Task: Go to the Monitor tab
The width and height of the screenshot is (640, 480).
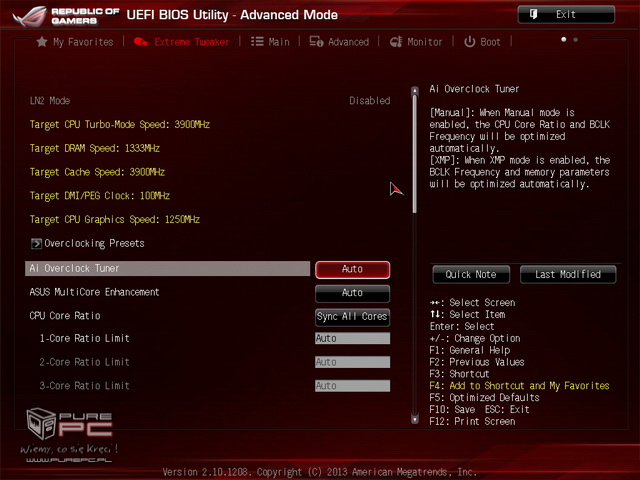Action: pyautogui.click(x=416, y=42)
